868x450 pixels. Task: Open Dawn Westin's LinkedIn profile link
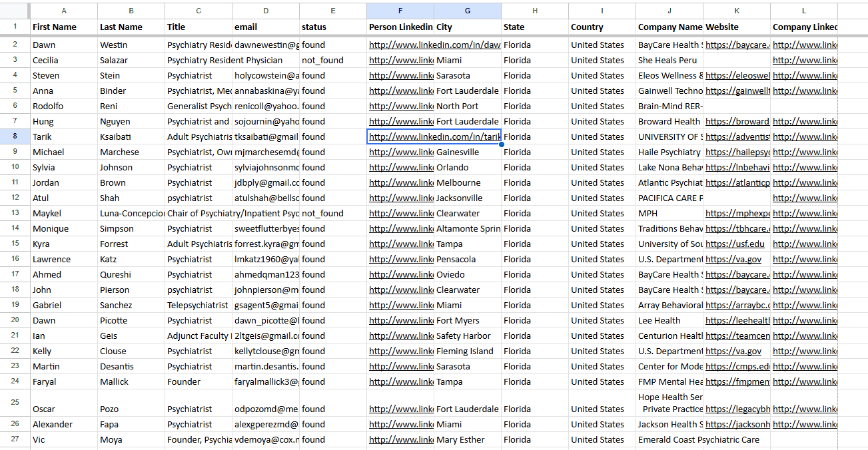[x=434, y=45]
